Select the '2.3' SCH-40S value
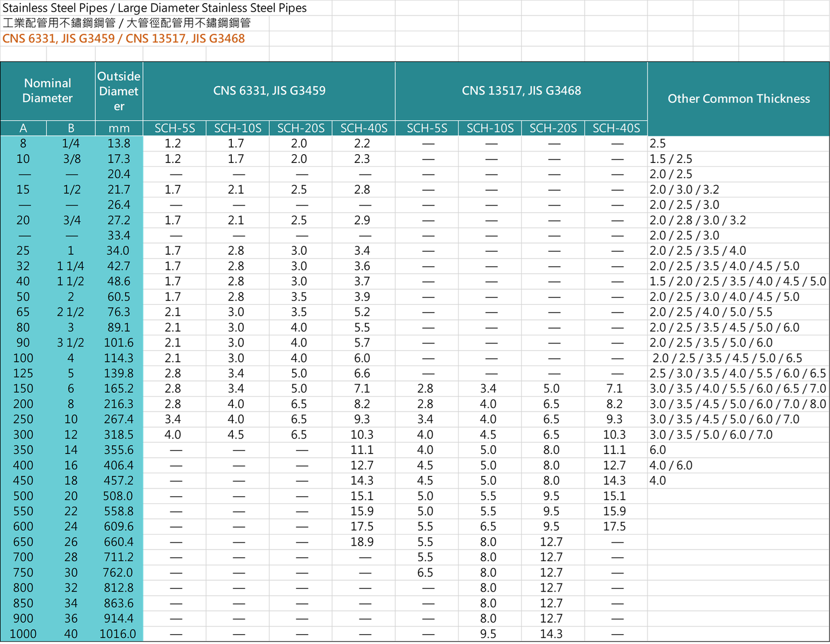 coord(362,159)
